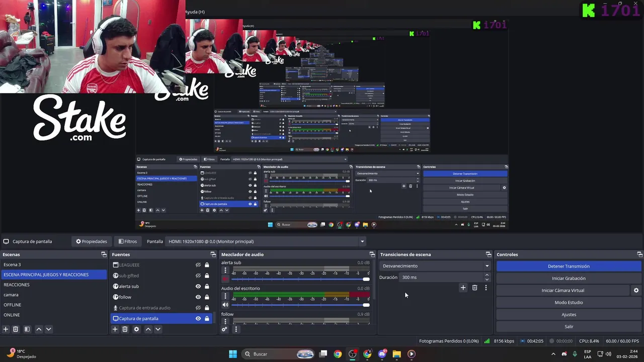
Task: Open the Windows Start menu
Action: click(233, 354)
